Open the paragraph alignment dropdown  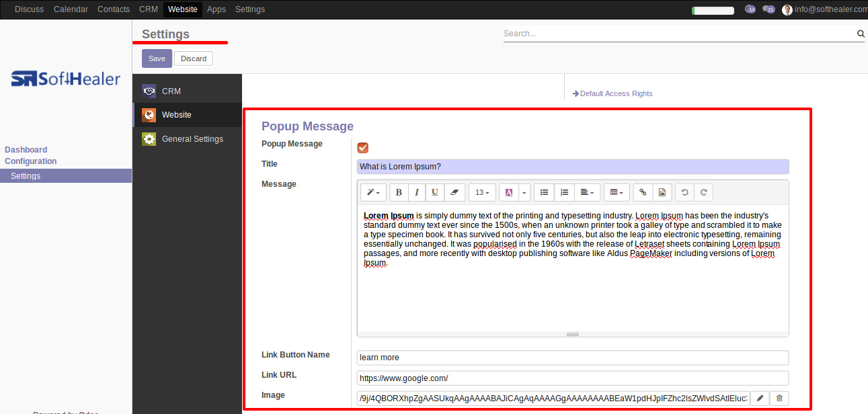pyautogui.click(x=588, y=192)
